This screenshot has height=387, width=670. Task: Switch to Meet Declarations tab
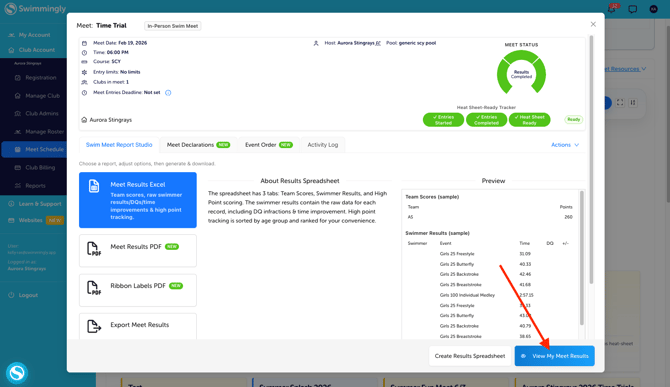click(x=198, y=145)
